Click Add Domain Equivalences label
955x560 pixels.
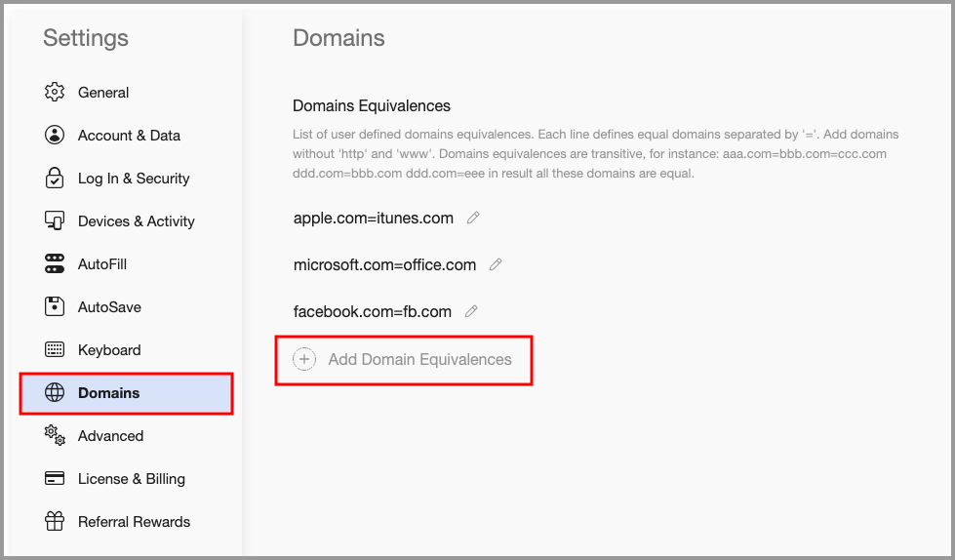pos(419,360)
